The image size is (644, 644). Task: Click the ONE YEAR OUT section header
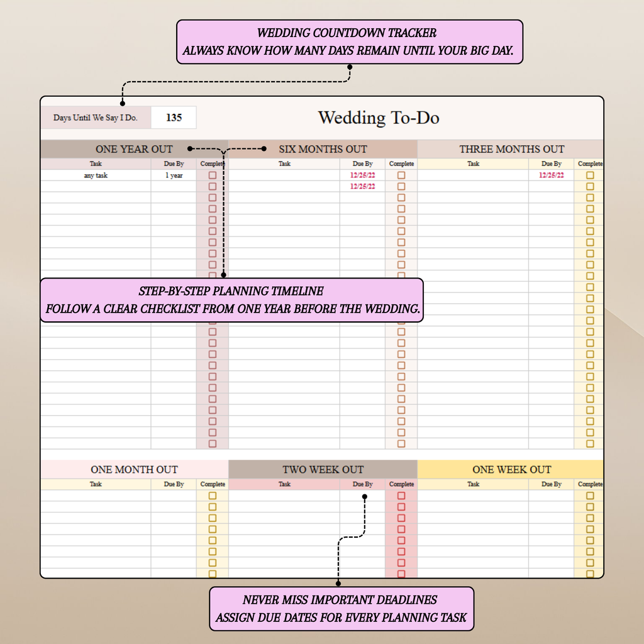tap(134, 149)
